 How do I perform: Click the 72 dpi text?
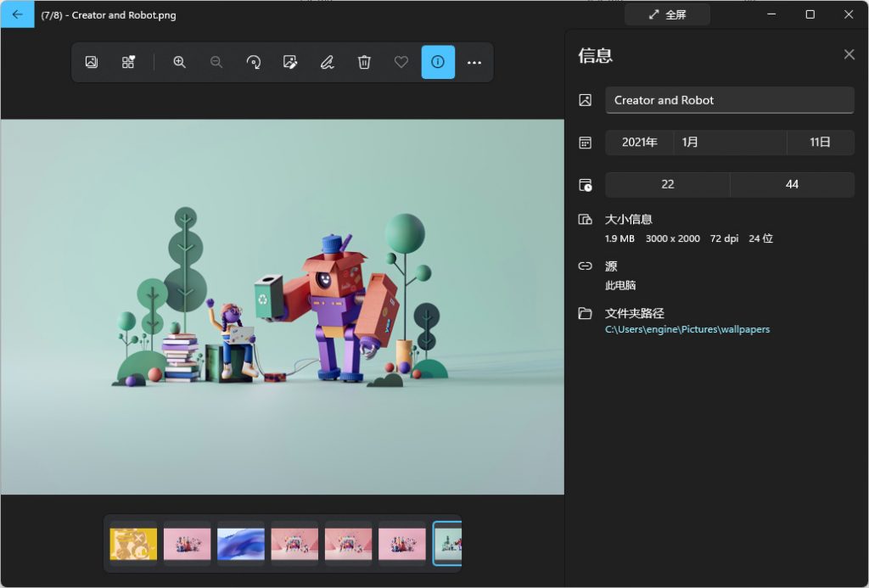[725, 238]
